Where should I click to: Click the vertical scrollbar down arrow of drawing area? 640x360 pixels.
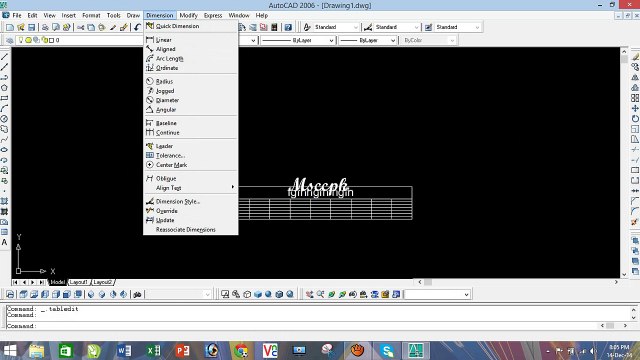(x=624, y=274)
